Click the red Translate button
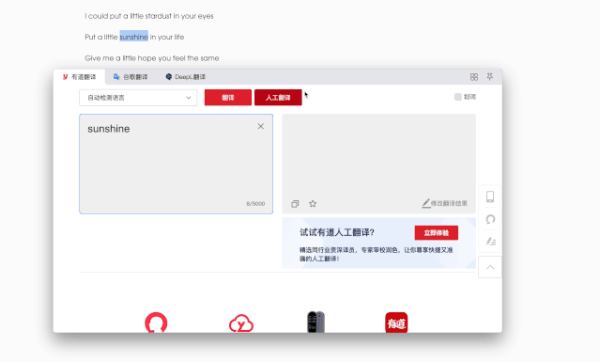This screenshot has width=600, height=362. (228, 98)
